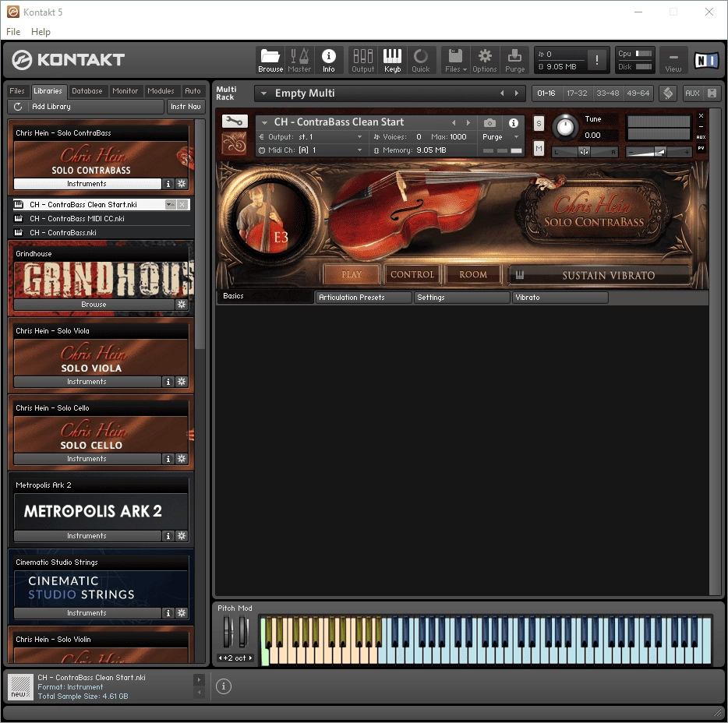The image size is (728, 723).
Task: Open the Empty Multi dropdown arrow
Action: tap(263, 93)
